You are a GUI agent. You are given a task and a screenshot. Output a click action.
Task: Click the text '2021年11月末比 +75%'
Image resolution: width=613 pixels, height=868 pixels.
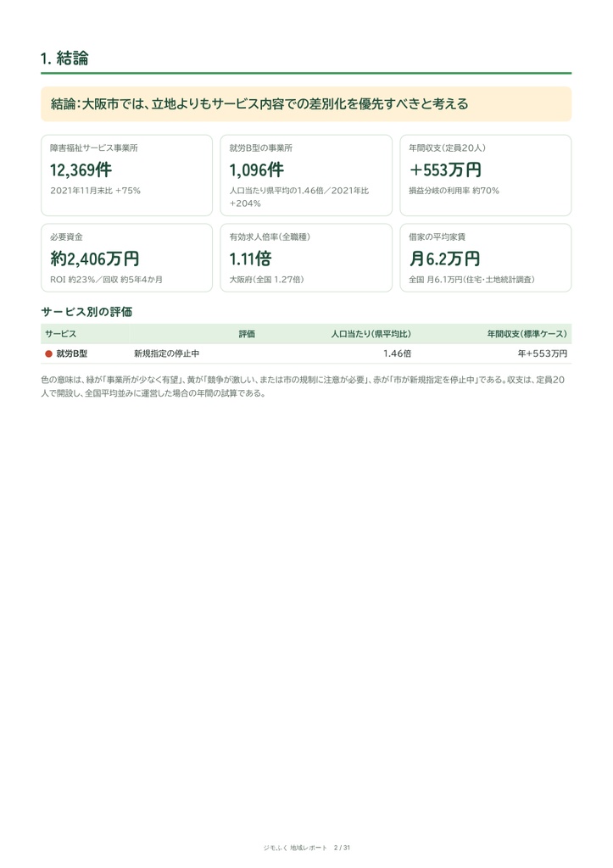point(95,191)
